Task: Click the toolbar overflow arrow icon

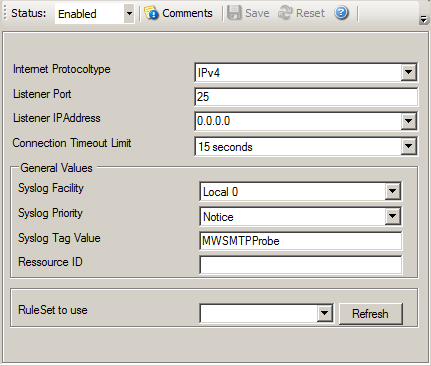Action: [423, 19]
